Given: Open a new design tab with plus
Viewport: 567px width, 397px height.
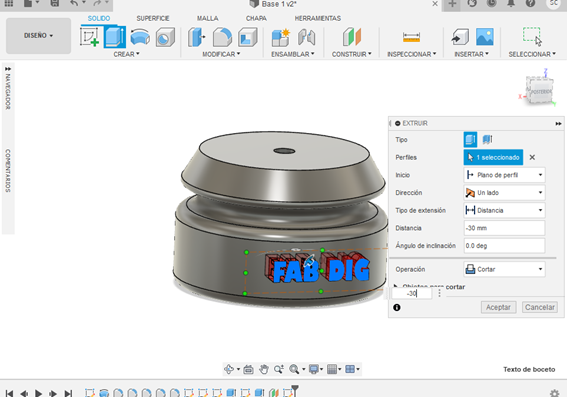Looking at the screenshot, I should click(x=452, y=4).
